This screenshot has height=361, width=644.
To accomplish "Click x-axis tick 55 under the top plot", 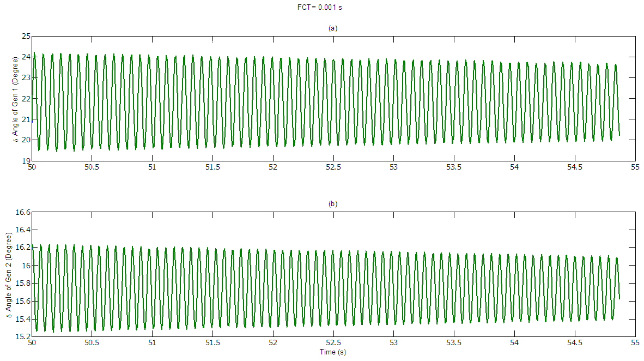I will tap(634, 167).
